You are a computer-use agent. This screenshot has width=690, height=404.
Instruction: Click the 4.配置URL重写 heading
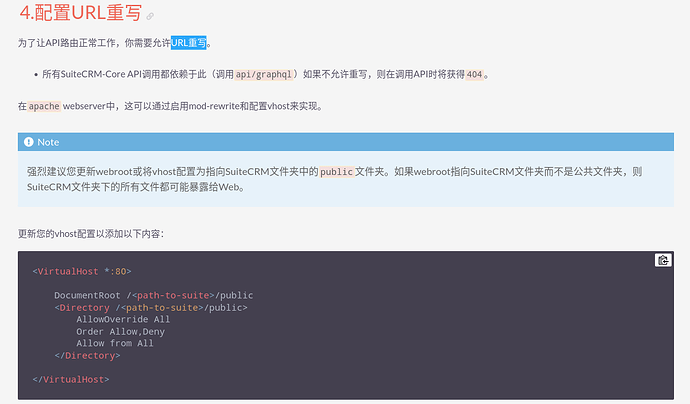click(x=81, y=12)
